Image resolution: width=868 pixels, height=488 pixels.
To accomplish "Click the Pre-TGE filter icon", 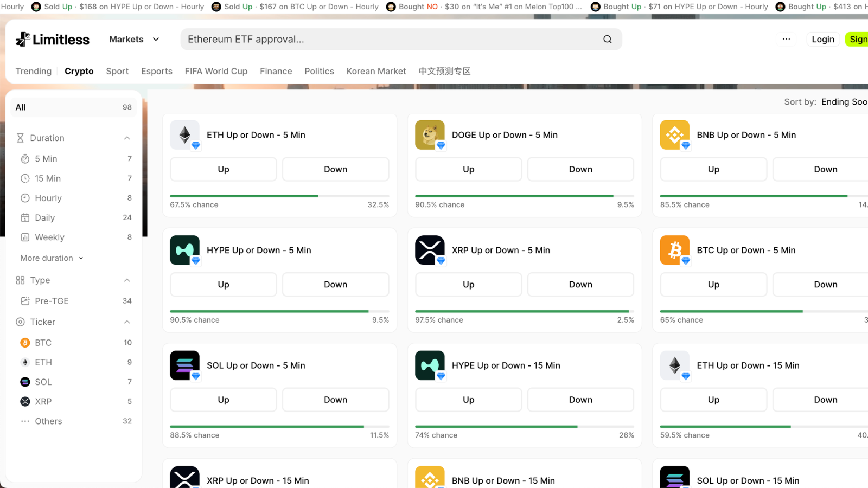I will (25, 301).
